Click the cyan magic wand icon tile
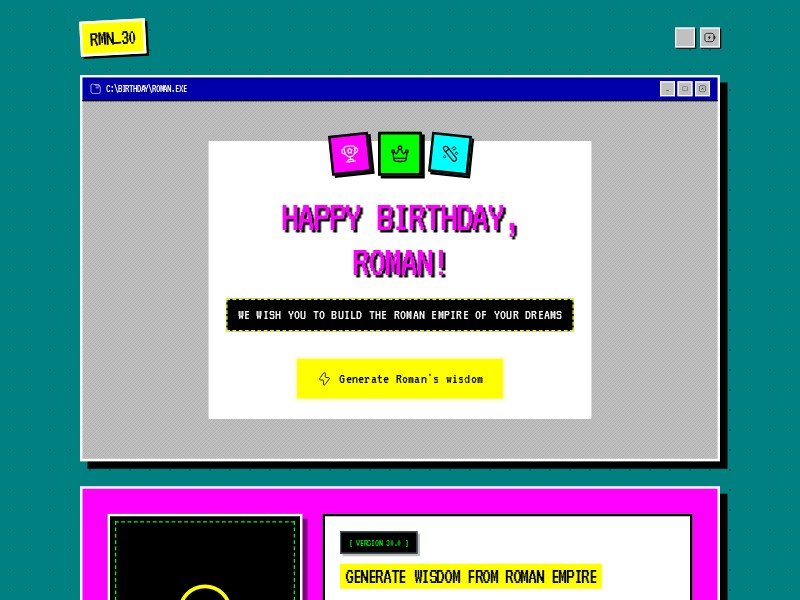 450,154
